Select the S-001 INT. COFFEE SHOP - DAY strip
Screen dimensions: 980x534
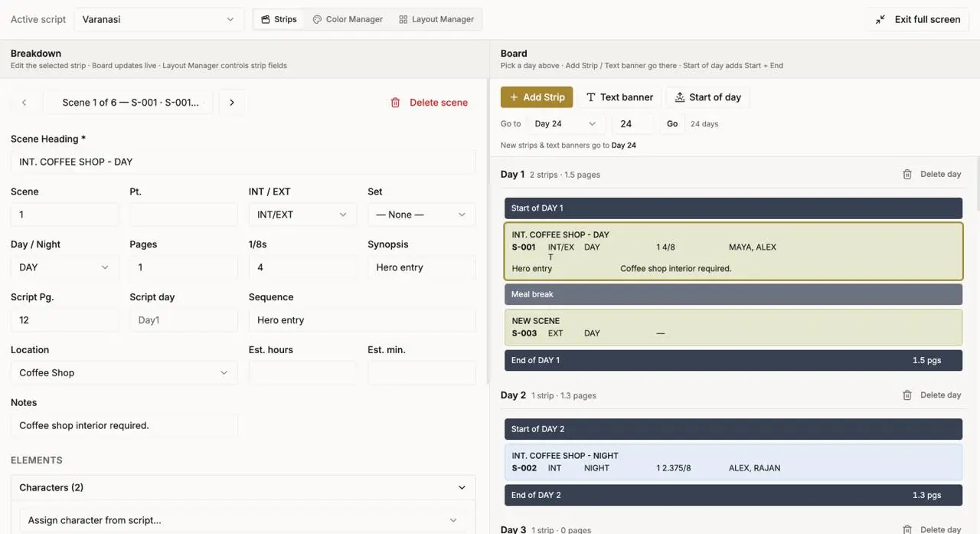733,251
